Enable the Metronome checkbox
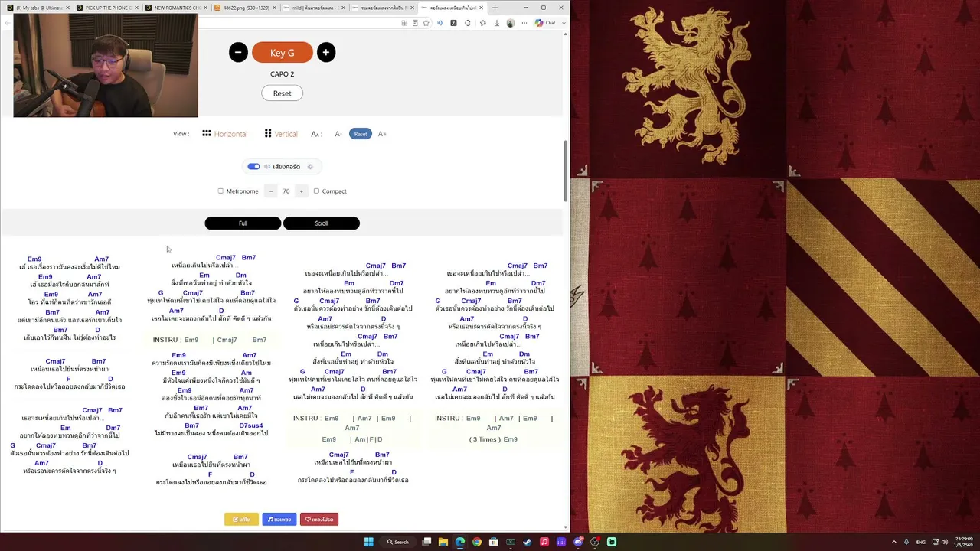 [220, 191]
